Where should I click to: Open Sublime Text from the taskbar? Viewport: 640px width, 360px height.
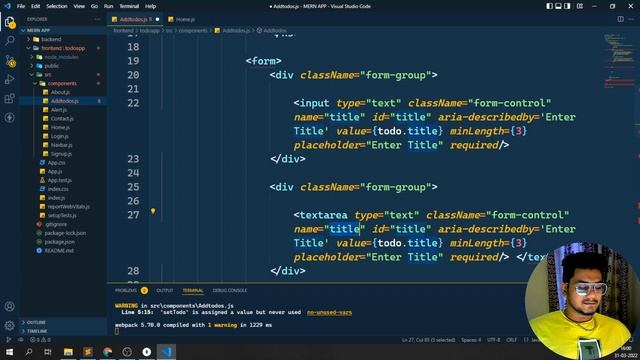(88, 351)
